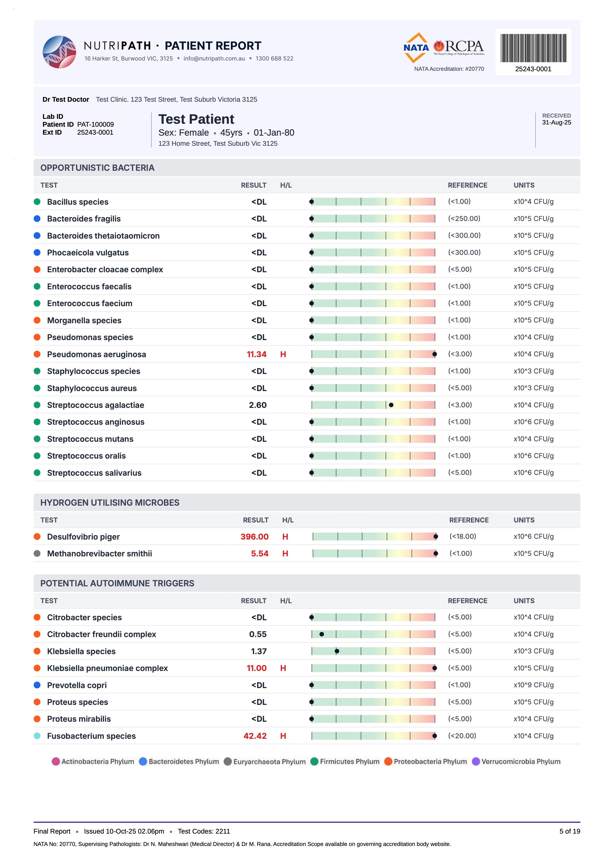Click the NutriPath DNA globe logo
Screen dimensions: 614x868
point(59,52)
